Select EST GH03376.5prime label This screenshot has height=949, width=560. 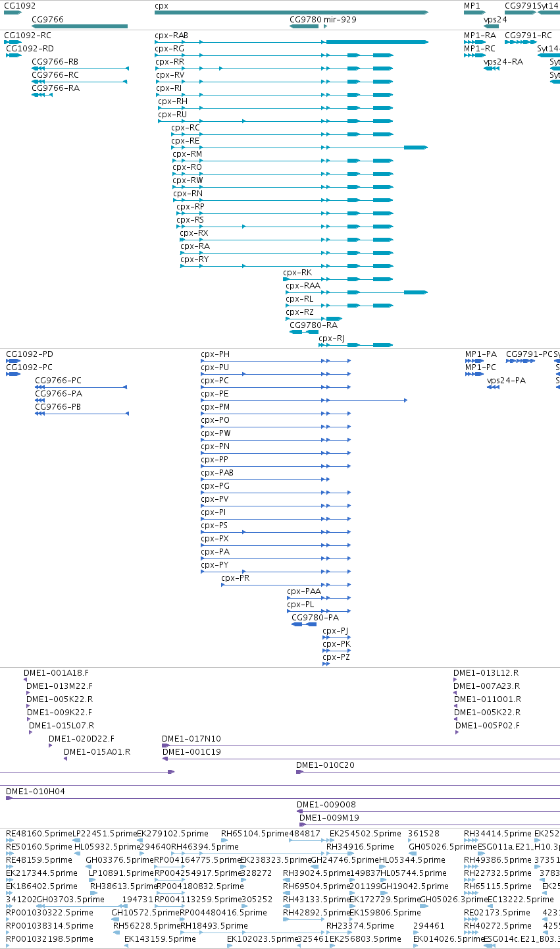point(120,860)
